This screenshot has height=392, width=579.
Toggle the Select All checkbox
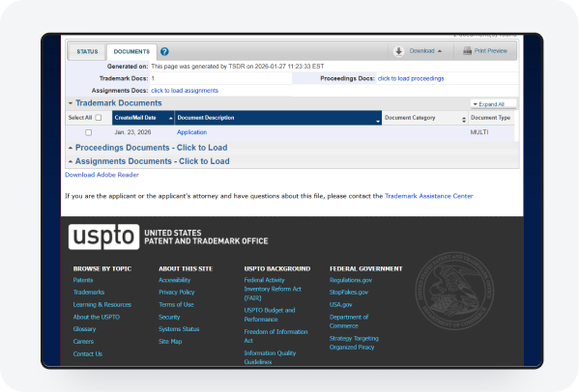coord(99,118)
